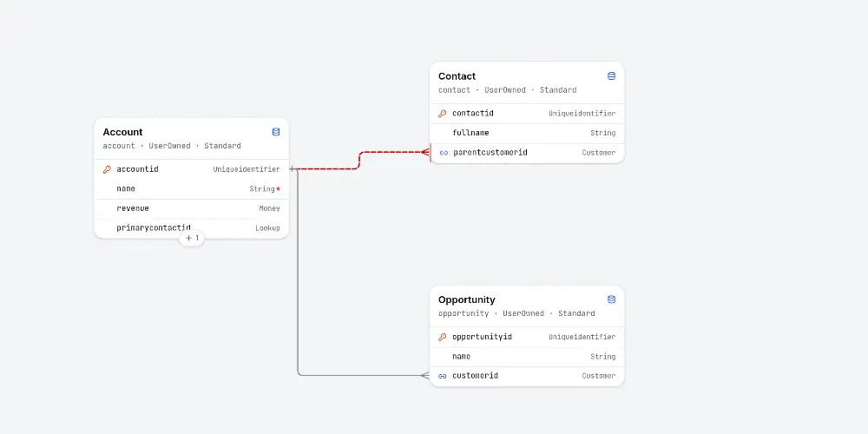Viewport: 868px width, 434px height.
Task: Click the required name field in Account
Action: coord(192,188)
